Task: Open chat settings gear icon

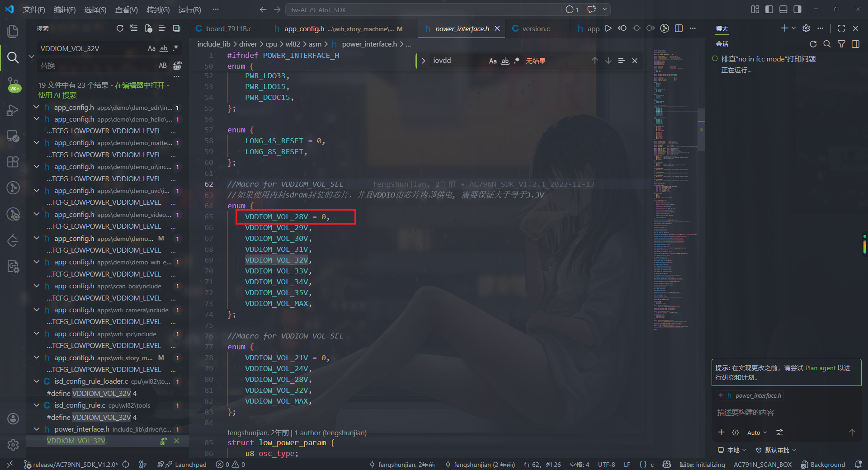Action: point(806,28)
